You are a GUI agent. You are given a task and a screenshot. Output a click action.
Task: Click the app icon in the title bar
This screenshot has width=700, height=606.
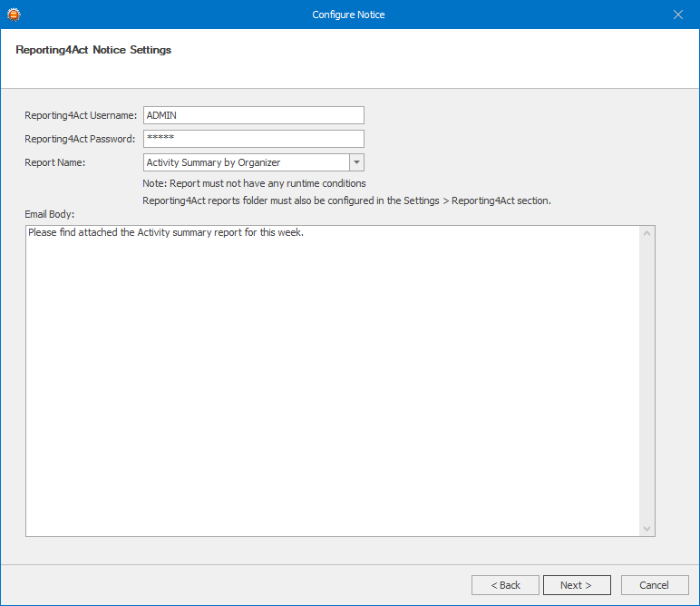[x=14, y=15]
